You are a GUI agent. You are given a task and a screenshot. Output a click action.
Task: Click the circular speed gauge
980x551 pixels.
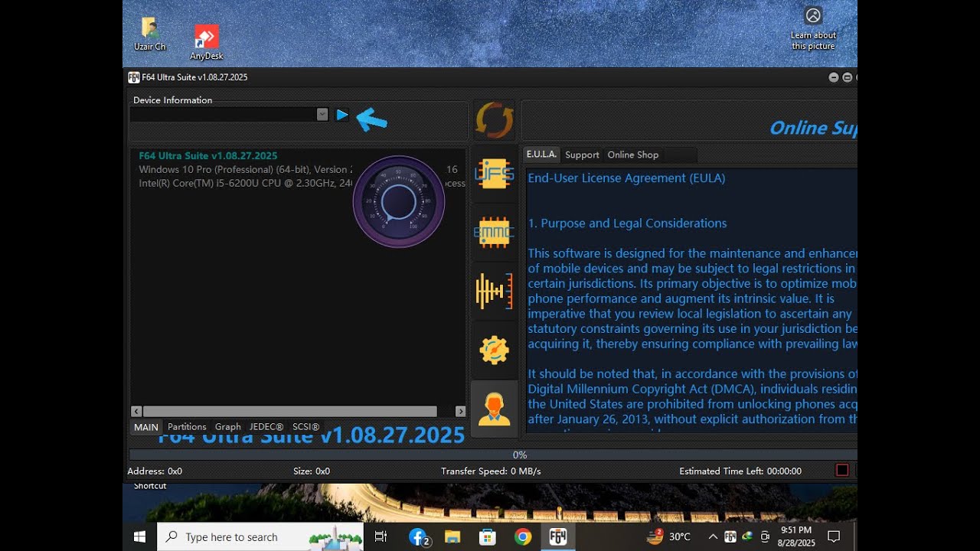(x=398, y=202)
